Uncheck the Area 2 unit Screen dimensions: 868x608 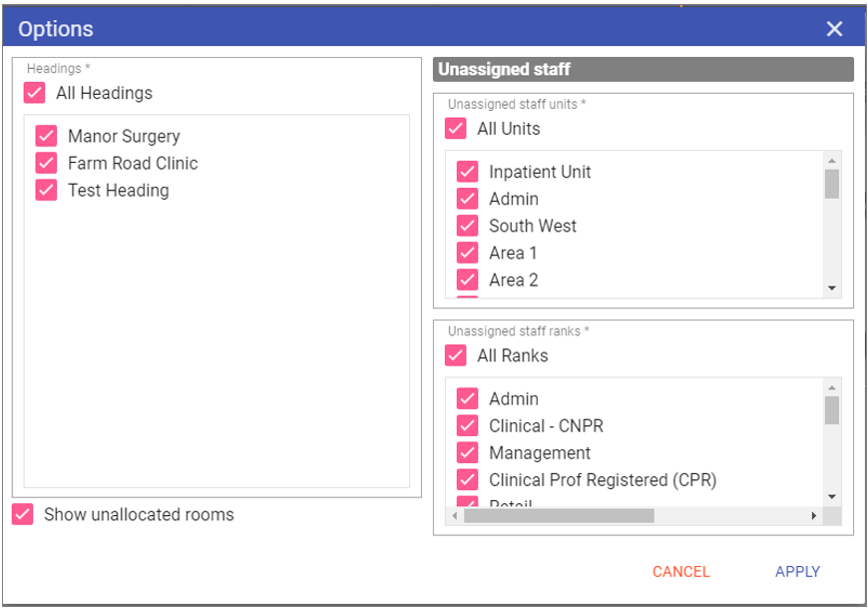pos(467,280)
